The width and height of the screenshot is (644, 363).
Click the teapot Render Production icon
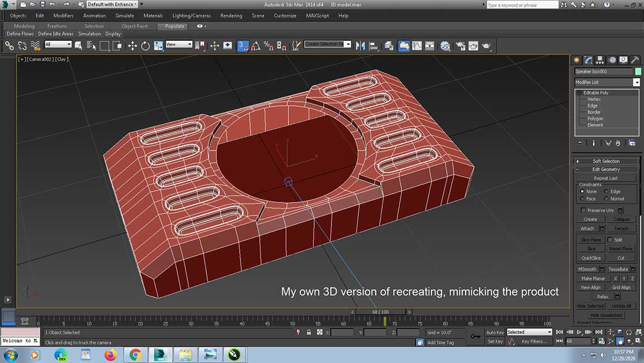486,46
